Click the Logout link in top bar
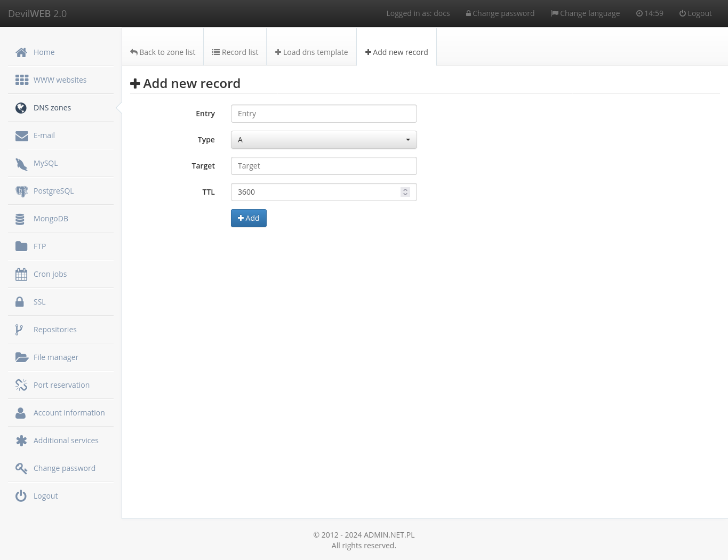This screenshot has width=728, height=560. pos(695,13)
